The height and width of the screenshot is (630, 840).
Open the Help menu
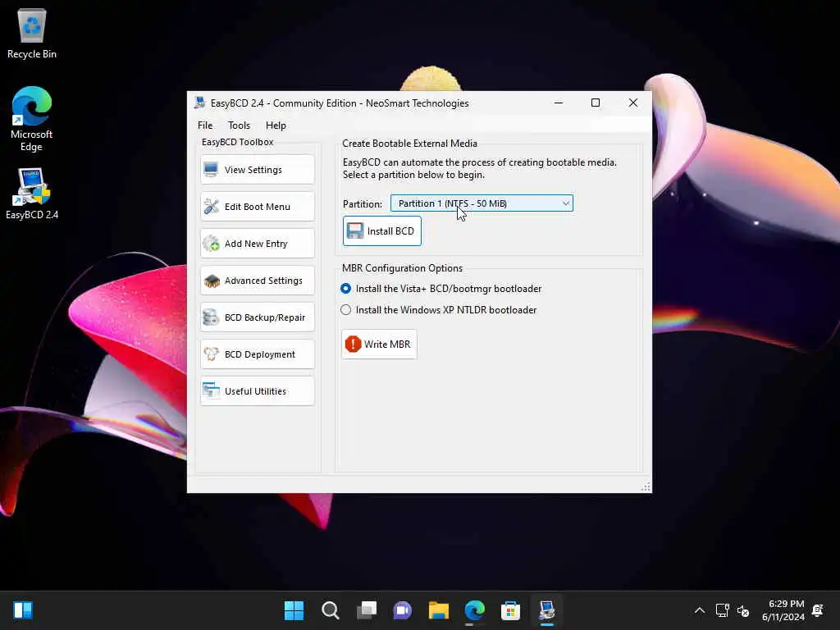[x=276, y=126]
